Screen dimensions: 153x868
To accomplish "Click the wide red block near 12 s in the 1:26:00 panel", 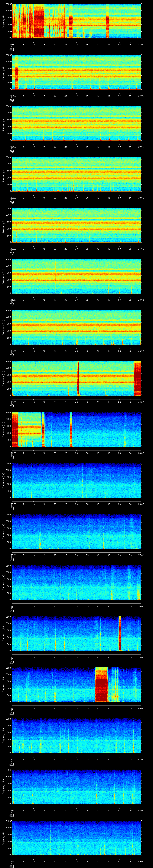I will tap(39, 21).
